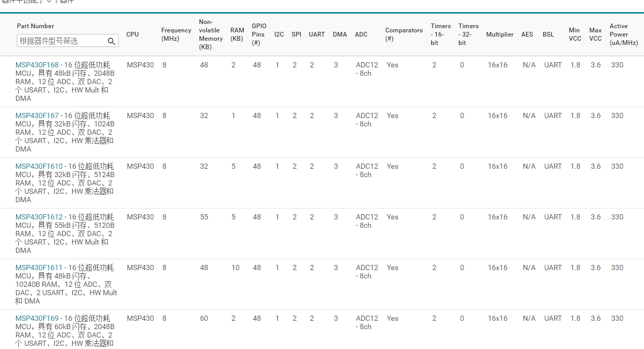This screenshot has height=349, width=644.
Task: Focus the part number filter input box
Action: (61, 41)
